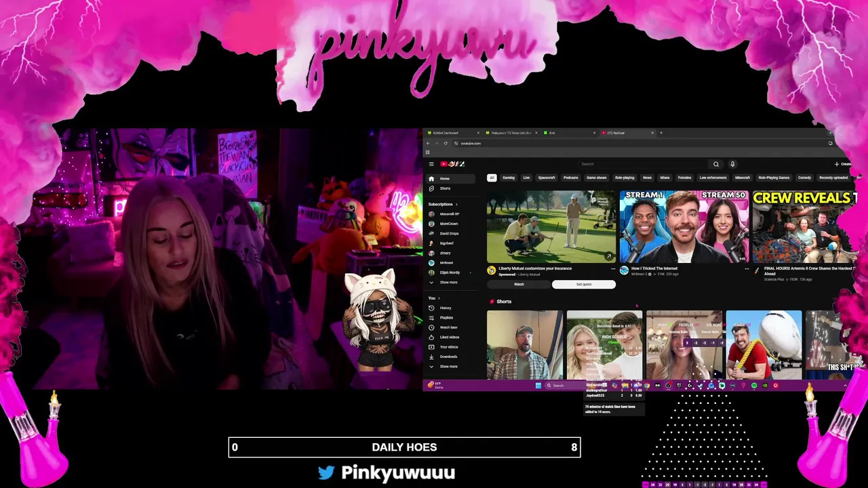Select the Game shows chip
Image resolution: width=868 pixels, height=488 pixels.
pyautogui.click(x=597, y=178)
